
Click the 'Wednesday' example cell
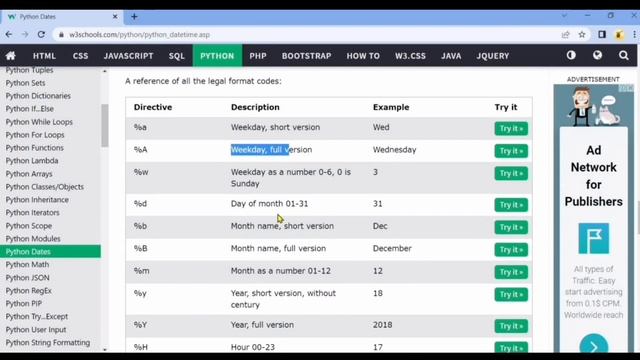394,150
